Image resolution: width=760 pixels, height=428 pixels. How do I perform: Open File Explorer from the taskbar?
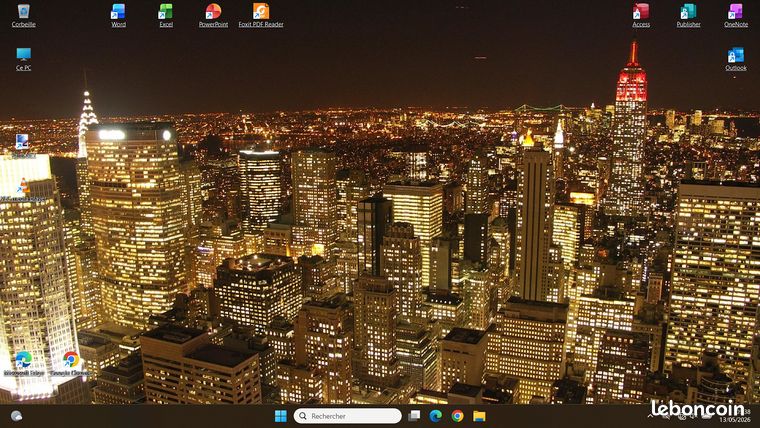tap(479, 416)
